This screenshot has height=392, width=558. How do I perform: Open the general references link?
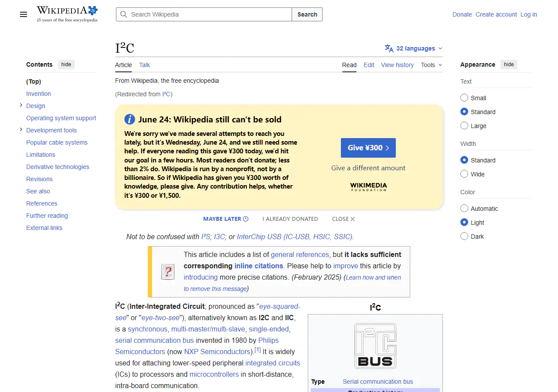[300, 254]
